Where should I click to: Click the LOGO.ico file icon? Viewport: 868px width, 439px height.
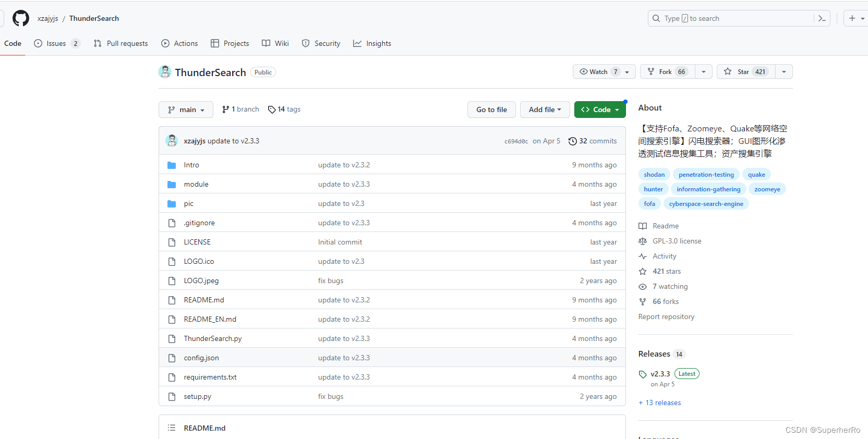(x=172, y=262)
